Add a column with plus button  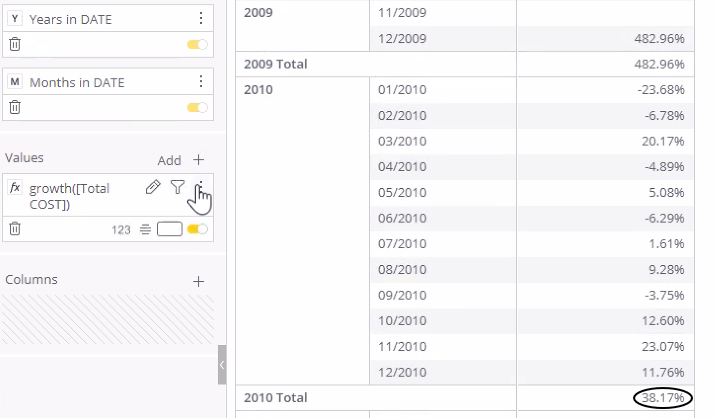198,281
